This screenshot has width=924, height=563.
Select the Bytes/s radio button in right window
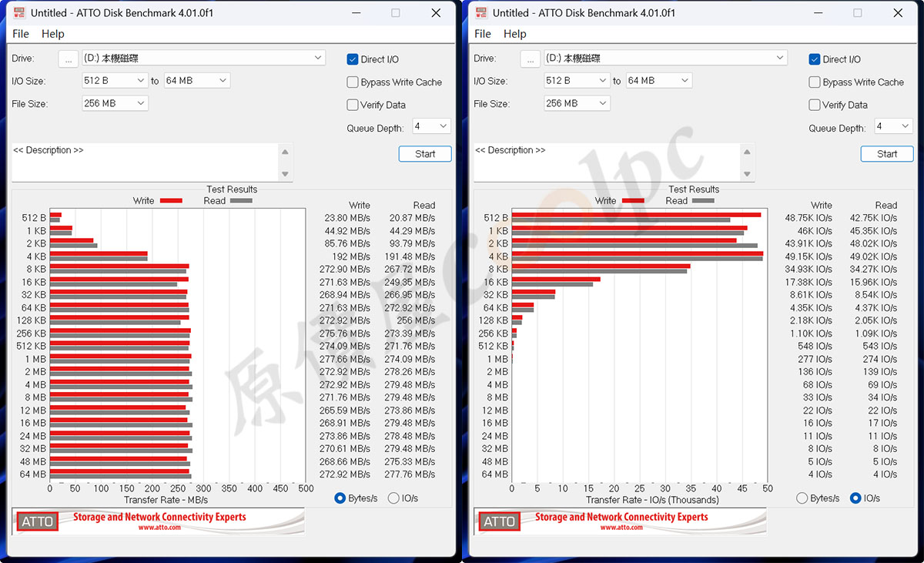tap(802, 498)
